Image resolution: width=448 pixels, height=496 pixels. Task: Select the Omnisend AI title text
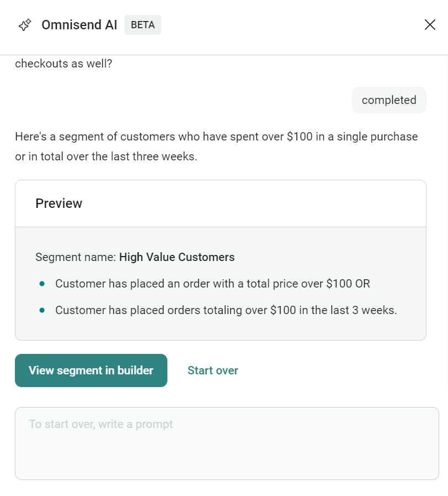pos(78,25)
